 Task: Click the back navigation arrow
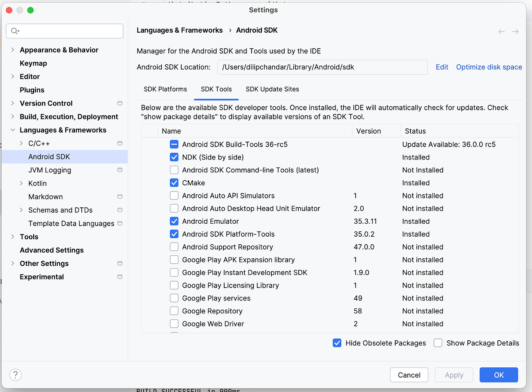pyautogui.click(x=502, y=32)
